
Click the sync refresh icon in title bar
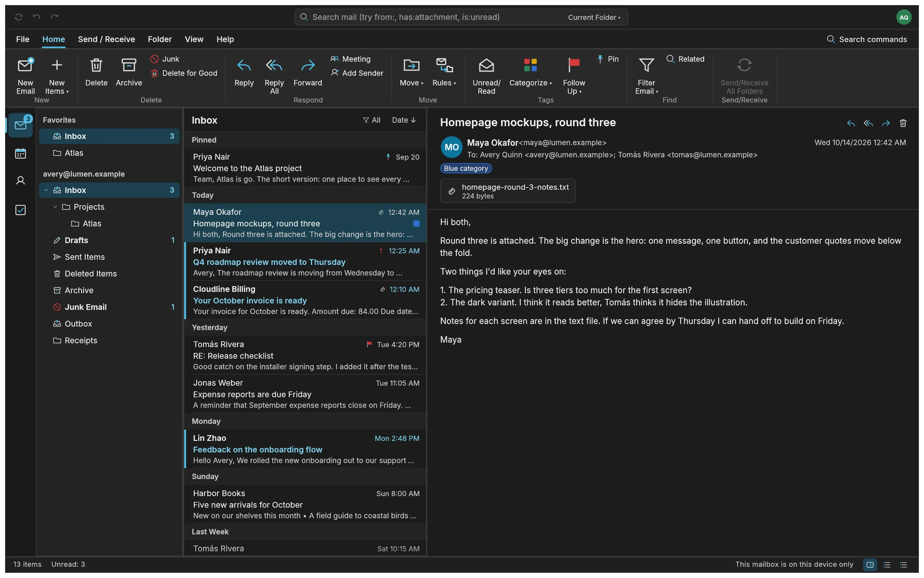pyautogui.click(x=18, y=17)
